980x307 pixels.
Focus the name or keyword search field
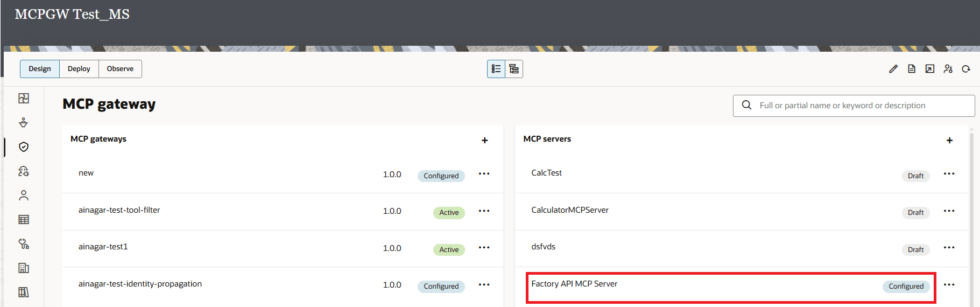tap(854, 106)
